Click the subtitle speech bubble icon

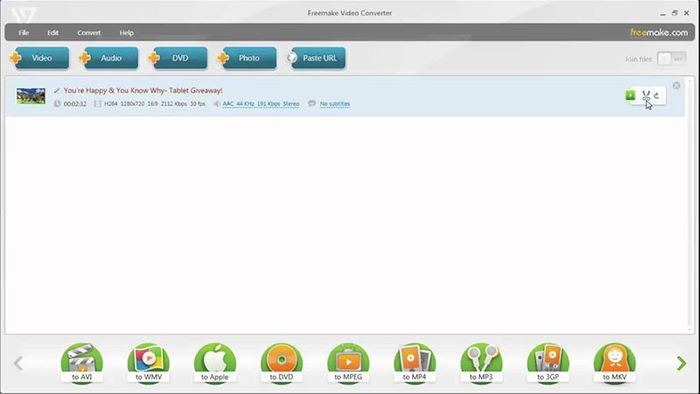pos(312,104)
